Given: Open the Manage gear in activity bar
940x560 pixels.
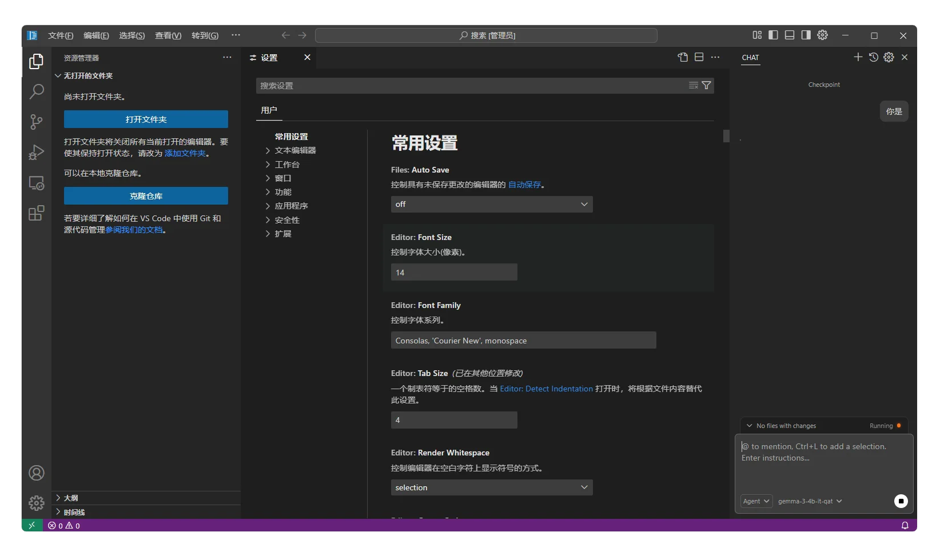Looking at the screenshot, I should point(36,503).
